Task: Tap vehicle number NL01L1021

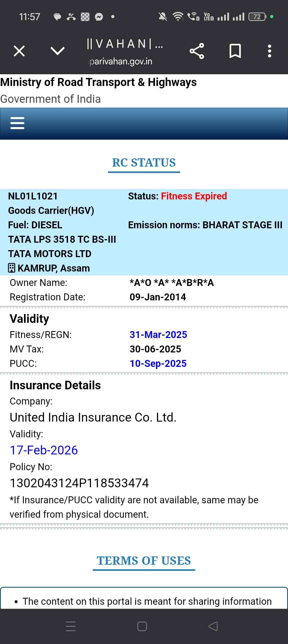Action: (x=33, y=196)
